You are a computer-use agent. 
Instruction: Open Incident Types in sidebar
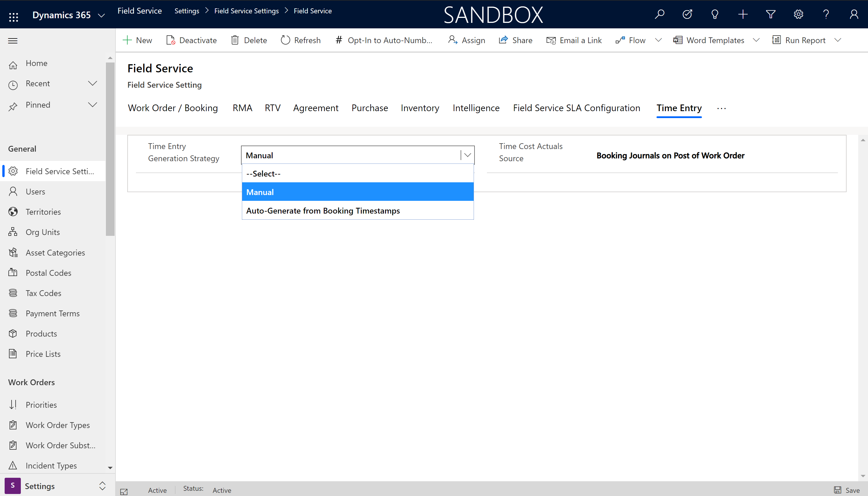coord(53,466)
